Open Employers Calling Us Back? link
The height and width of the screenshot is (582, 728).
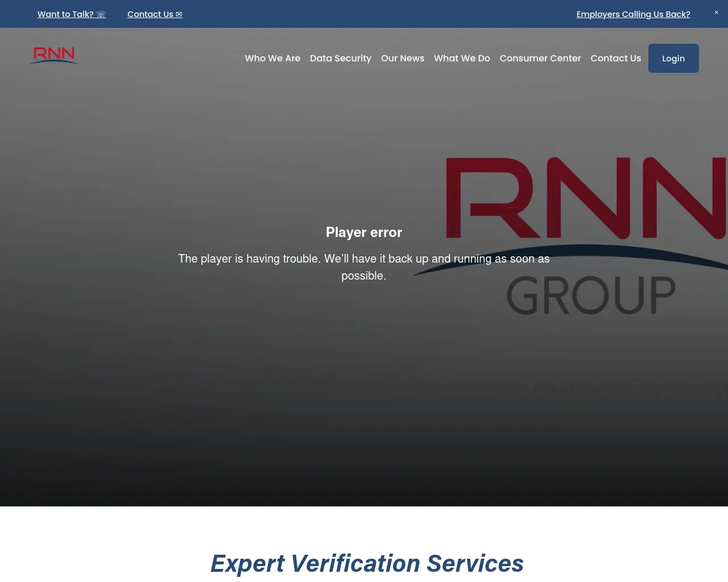click(633, 14)
